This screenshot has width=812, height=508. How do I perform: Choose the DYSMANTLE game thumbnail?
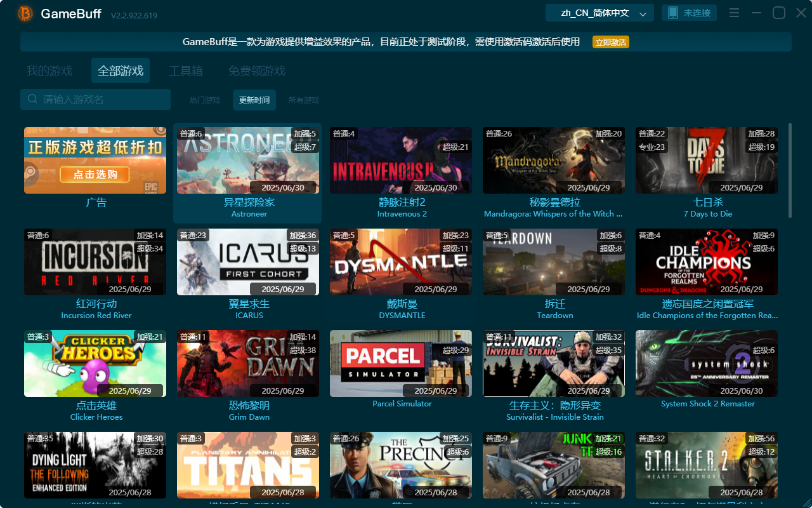(x=401, y=262)
